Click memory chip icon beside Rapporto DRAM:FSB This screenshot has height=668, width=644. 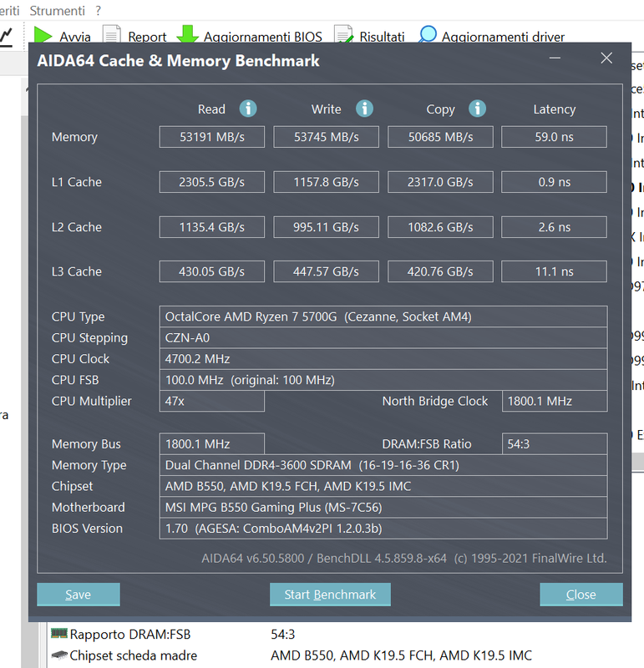(x=59, y=633)
